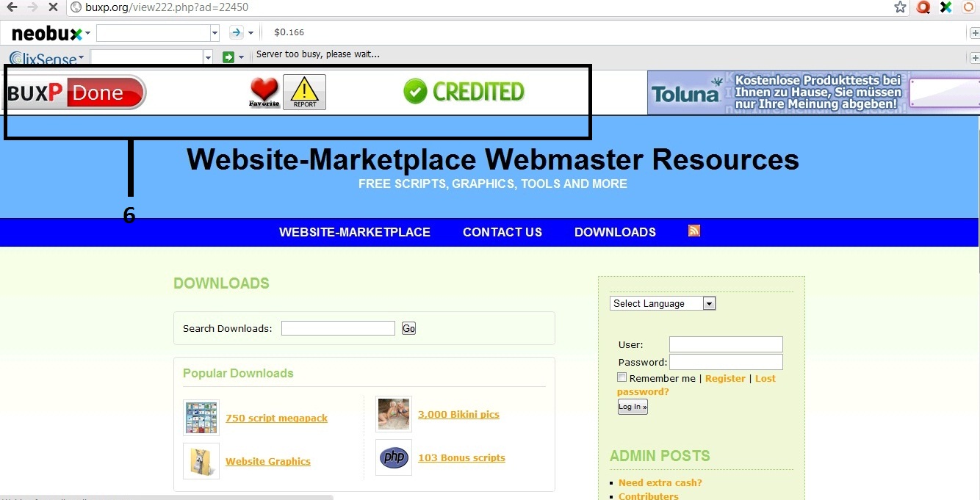
Task: Open the CONTACT US menu item
Action: (x=502, y=232)
